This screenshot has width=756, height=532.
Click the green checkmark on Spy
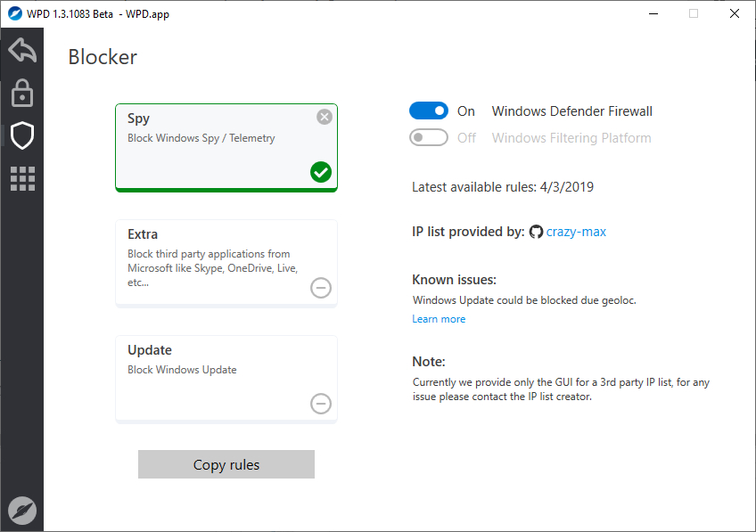click(321, 172)
